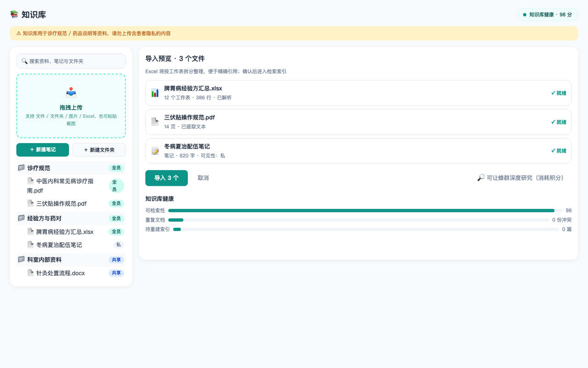Click 全员 tag on sidebar 脾胃病经验方汇总.xlsx
The height and width of the screenshot is (368, 588).
(x=116, y=232)
